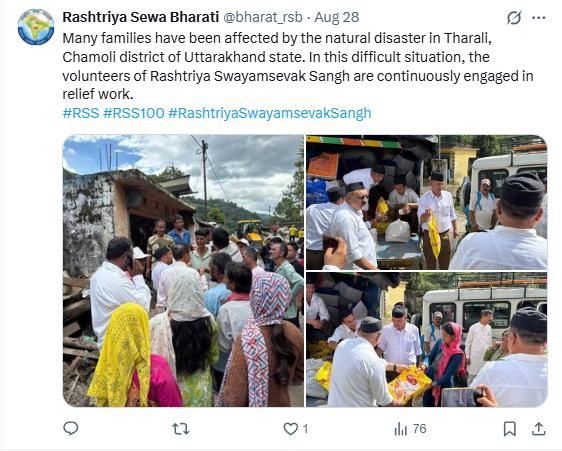Click the like count number
562x451 pixels.
coord(305,429)
